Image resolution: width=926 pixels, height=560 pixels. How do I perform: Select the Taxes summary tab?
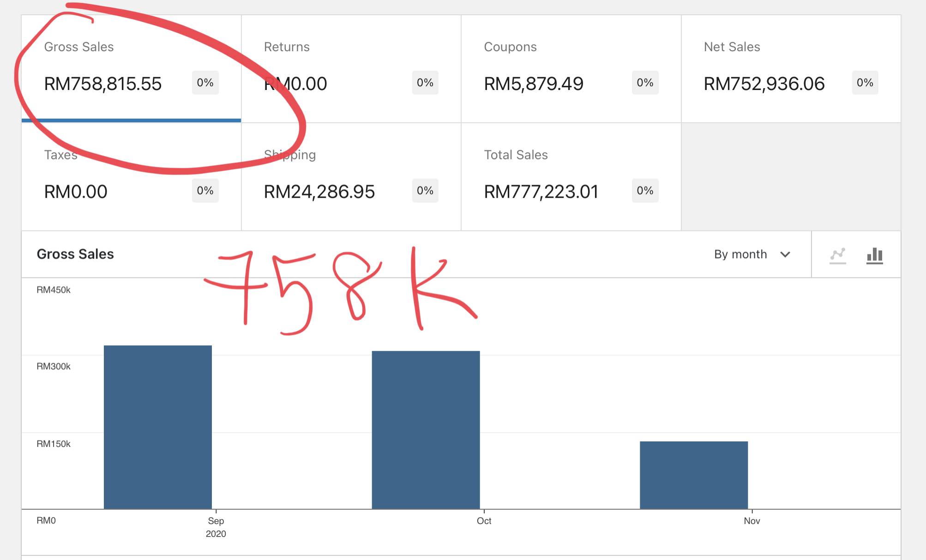[131, 177]
